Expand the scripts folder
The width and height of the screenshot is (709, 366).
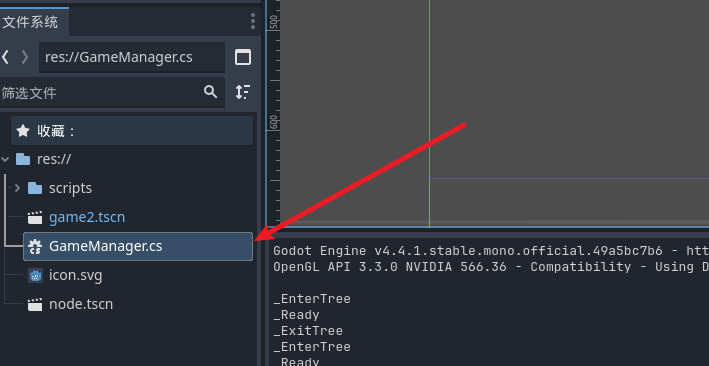click(17, 188)
